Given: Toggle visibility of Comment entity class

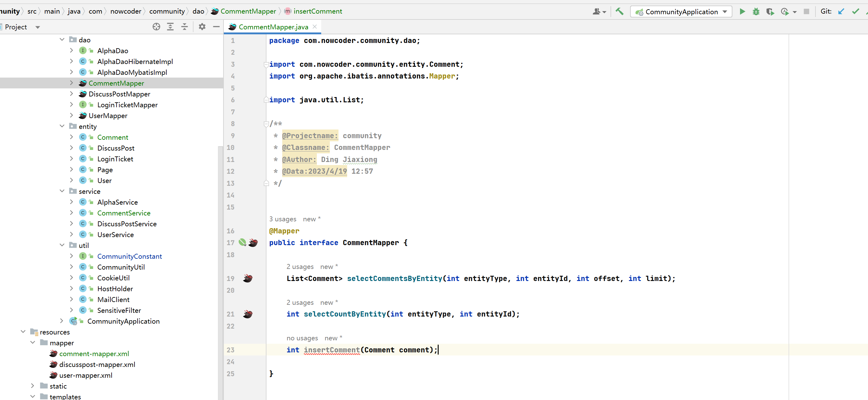Looking at the screenshot, I should [72, 137].
